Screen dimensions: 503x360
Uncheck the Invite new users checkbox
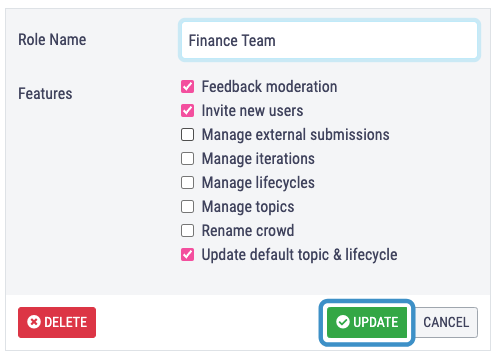[187, 111]
